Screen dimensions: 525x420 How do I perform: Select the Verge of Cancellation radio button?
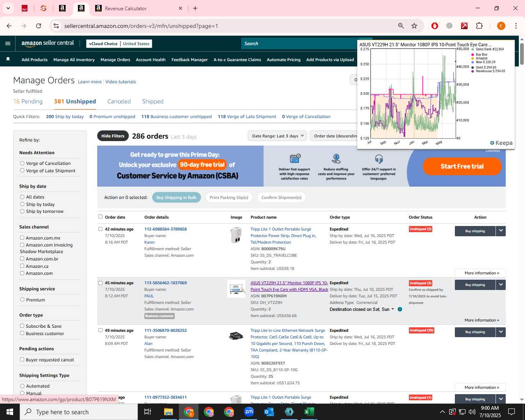[x=22, y=163]
